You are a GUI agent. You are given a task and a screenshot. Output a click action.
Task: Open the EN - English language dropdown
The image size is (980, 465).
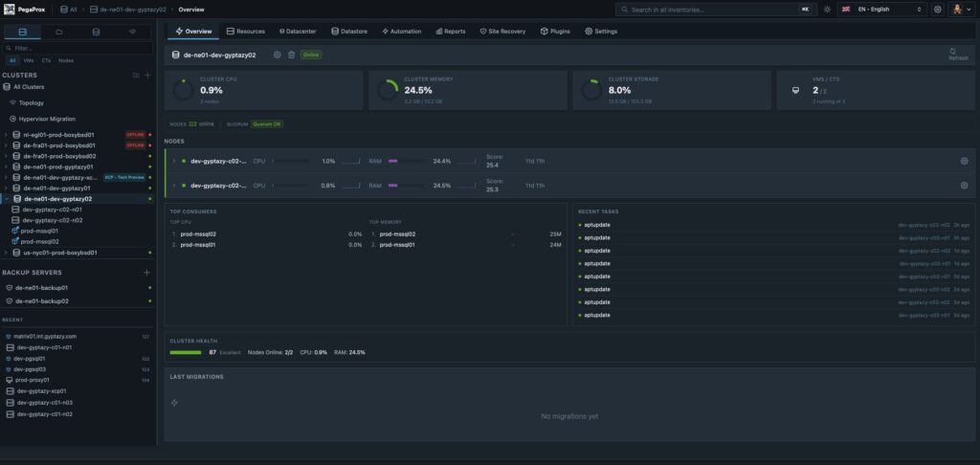882,9
